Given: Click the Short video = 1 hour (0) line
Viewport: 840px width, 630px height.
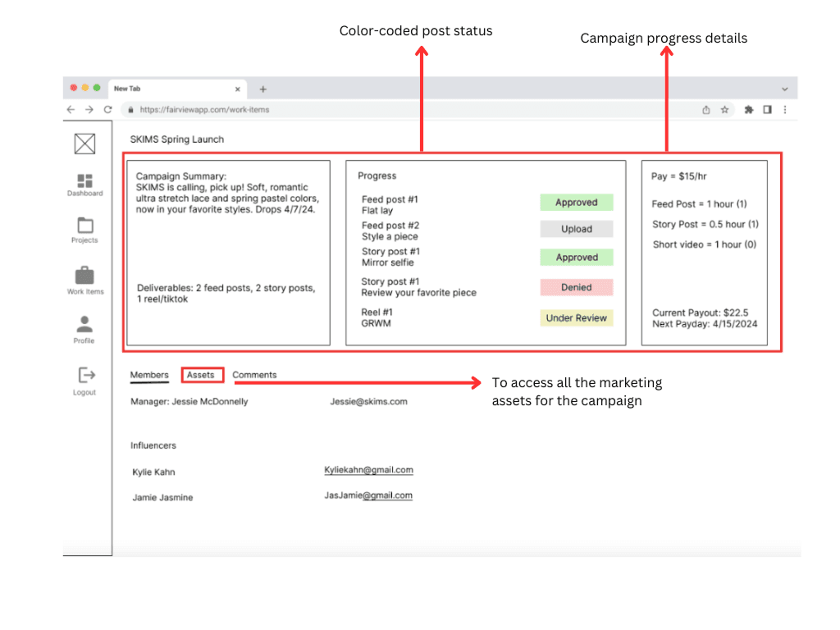Looking at the screenshot, I should pos(705,244).
